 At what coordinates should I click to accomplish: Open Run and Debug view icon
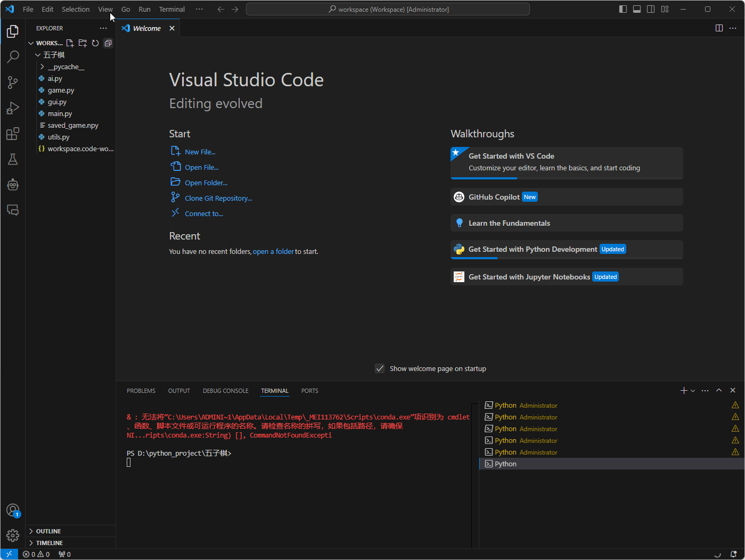13,108
